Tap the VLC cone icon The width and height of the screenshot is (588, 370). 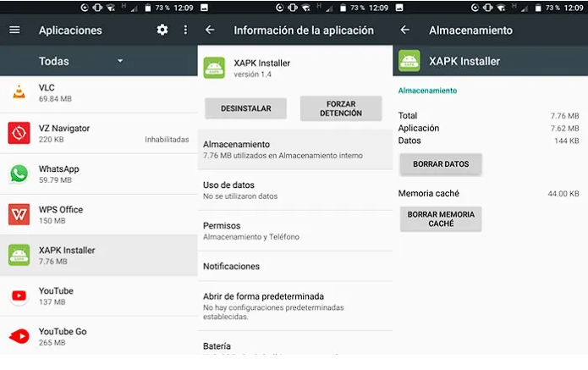(19, 92)
